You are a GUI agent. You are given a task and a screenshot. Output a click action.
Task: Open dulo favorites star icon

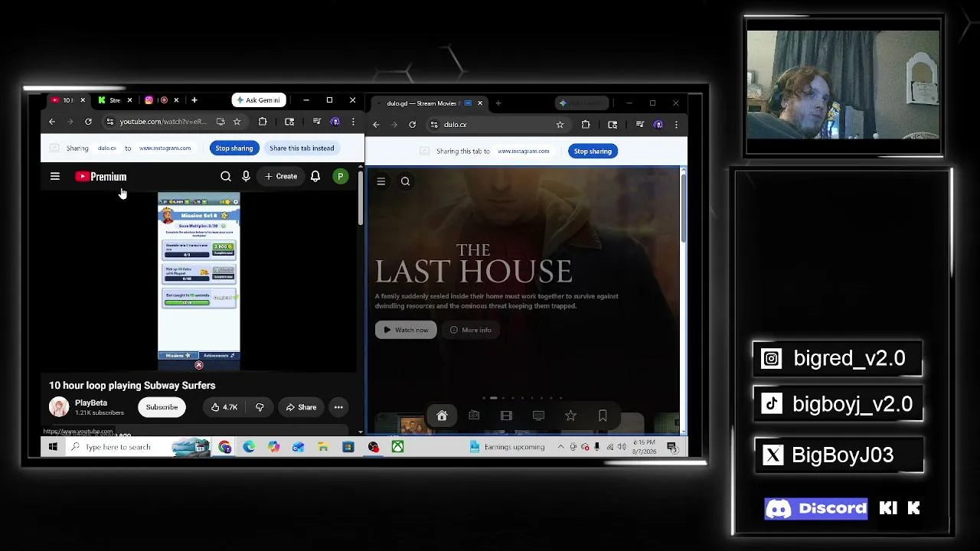tap(570, 416)
